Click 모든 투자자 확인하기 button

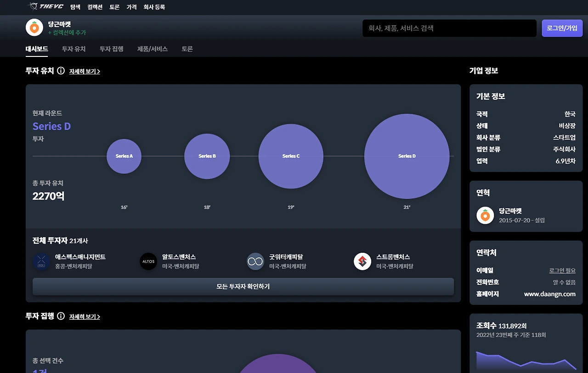243,286
